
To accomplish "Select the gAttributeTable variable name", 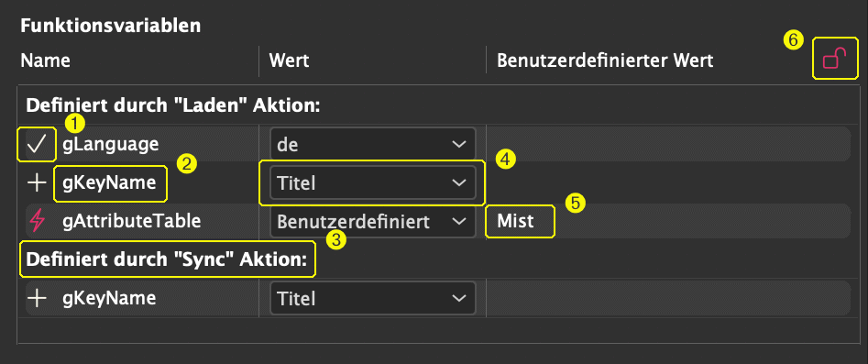I will tap(132, 222).
